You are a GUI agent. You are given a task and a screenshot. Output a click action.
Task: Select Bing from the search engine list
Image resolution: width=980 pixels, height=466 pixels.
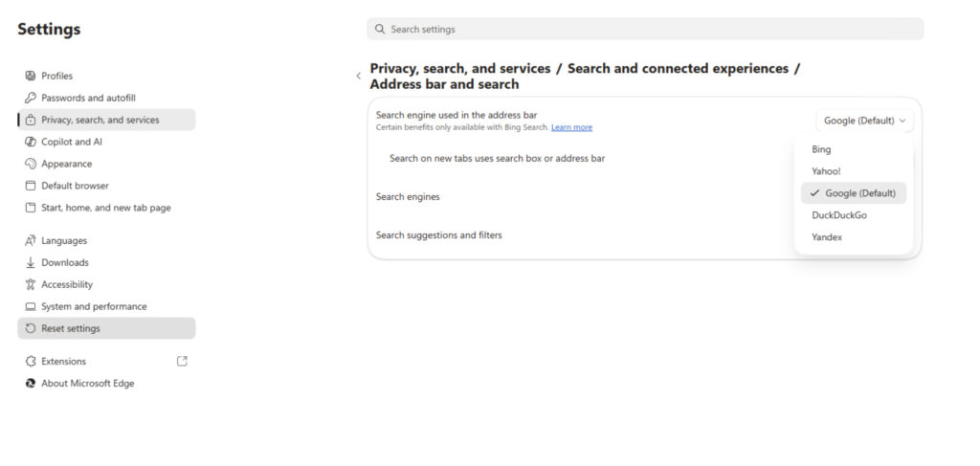point(853,149)
